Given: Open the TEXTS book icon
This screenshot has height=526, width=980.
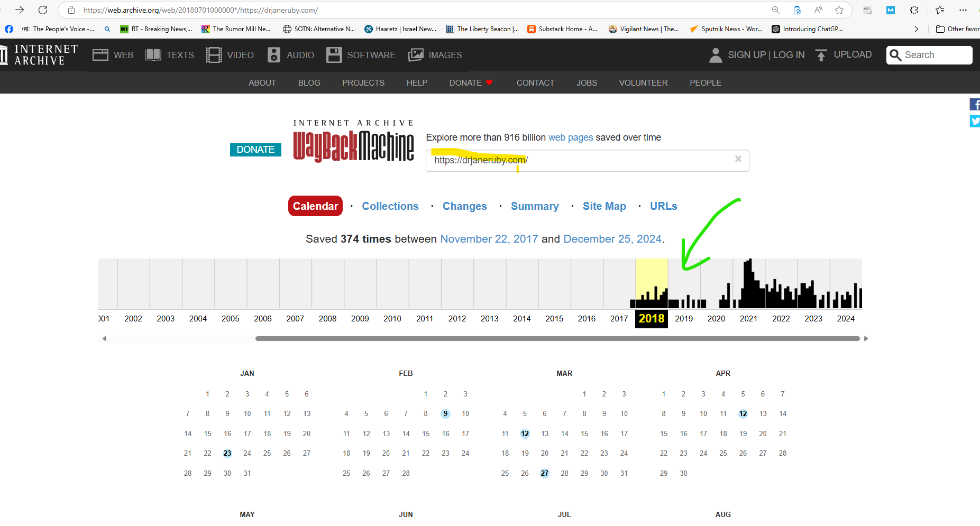Looking at the screenshot, I should (153, 55).
